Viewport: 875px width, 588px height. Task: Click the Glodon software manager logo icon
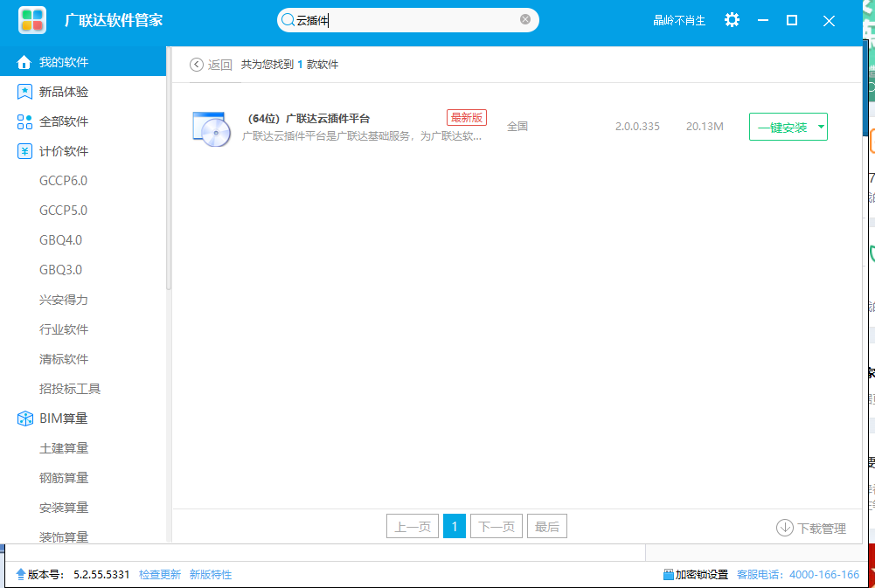(31, 20)
